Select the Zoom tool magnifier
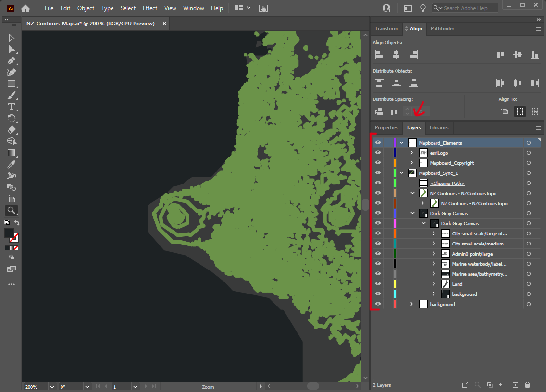 click(12, 210)
